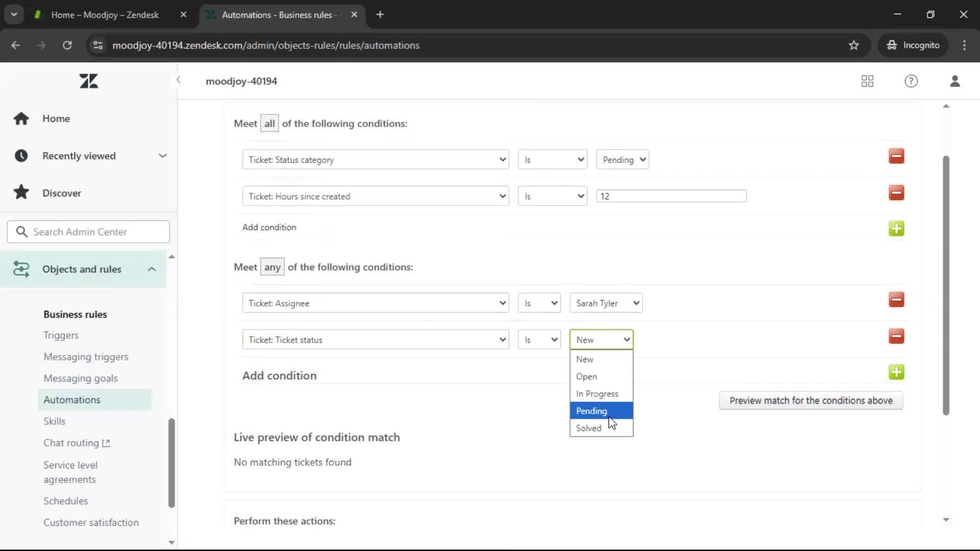
Task: Open the Zendesk products grid icon
Action: point(867,81)
